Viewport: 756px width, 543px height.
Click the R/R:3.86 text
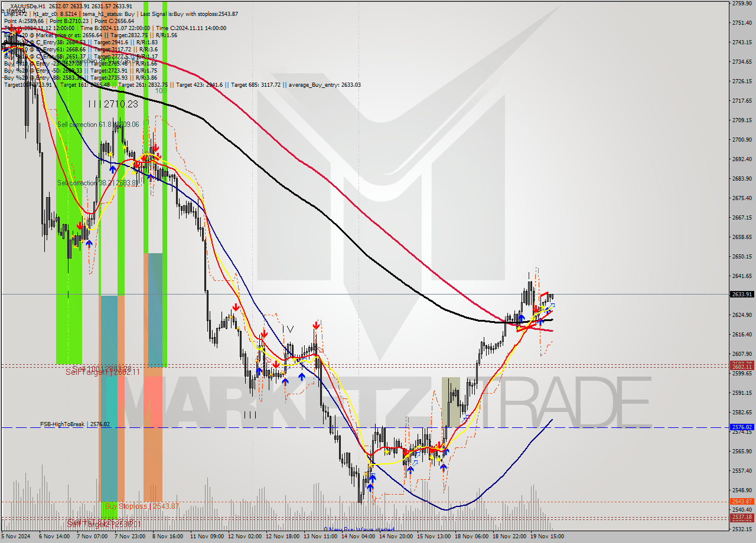pyautogui.click(x=146, y=77)
